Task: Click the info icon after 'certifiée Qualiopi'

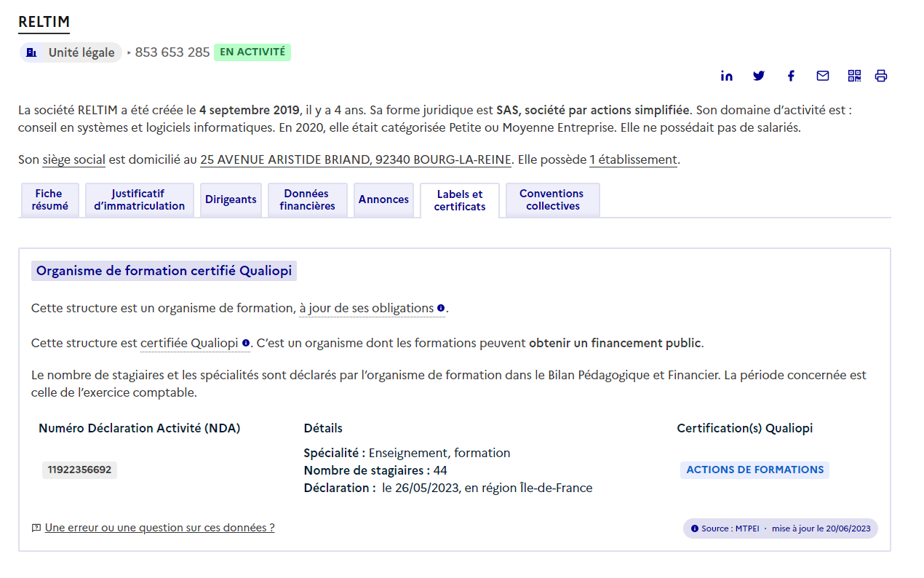Action: click(x=246, y=344)
